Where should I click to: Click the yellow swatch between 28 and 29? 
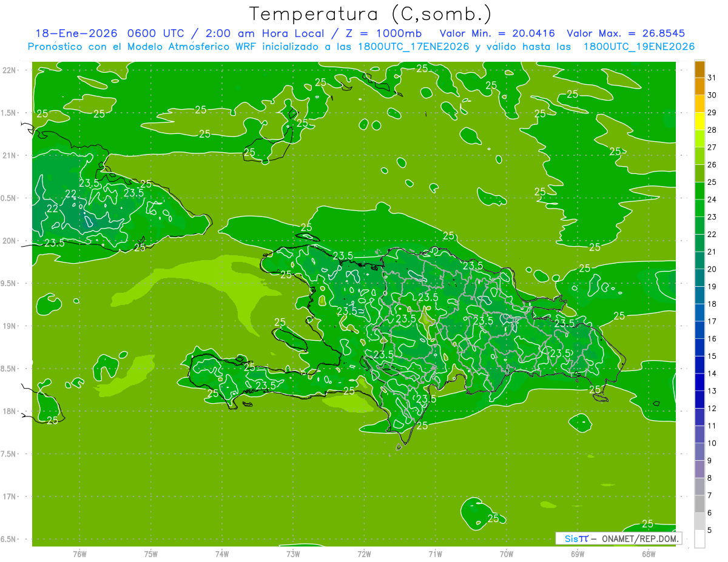coord(699,121)
